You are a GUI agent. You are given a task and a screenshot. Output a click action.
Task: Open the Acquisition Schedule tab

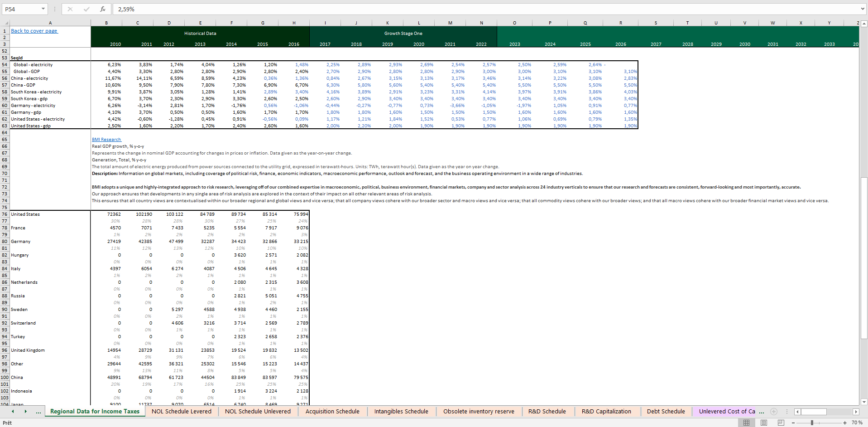(x=332, y=412)
